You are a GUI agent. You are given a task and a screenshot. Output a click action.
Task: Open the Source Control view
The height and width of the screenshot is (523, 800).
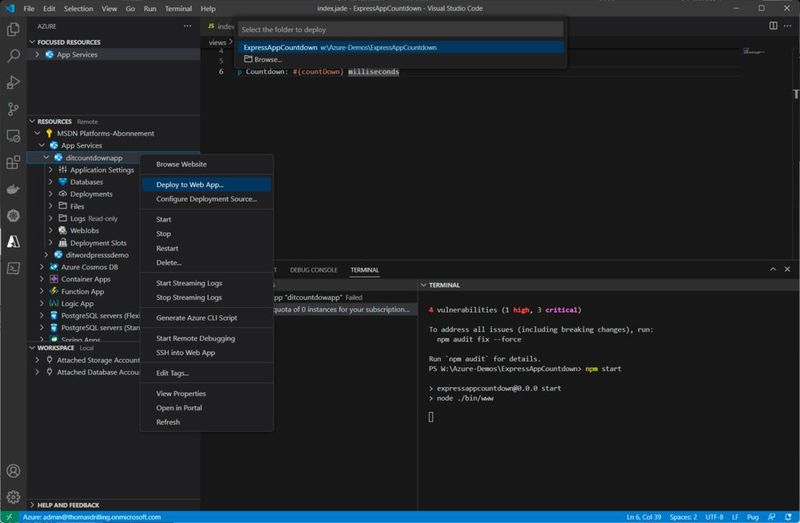14,109
